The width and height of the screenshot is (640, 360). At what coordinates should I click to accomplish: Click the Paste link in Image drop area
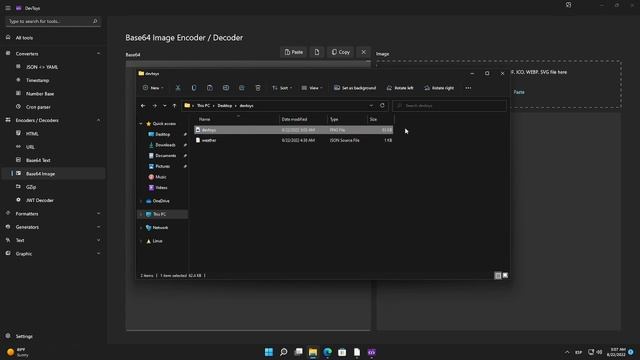[519, 92]
